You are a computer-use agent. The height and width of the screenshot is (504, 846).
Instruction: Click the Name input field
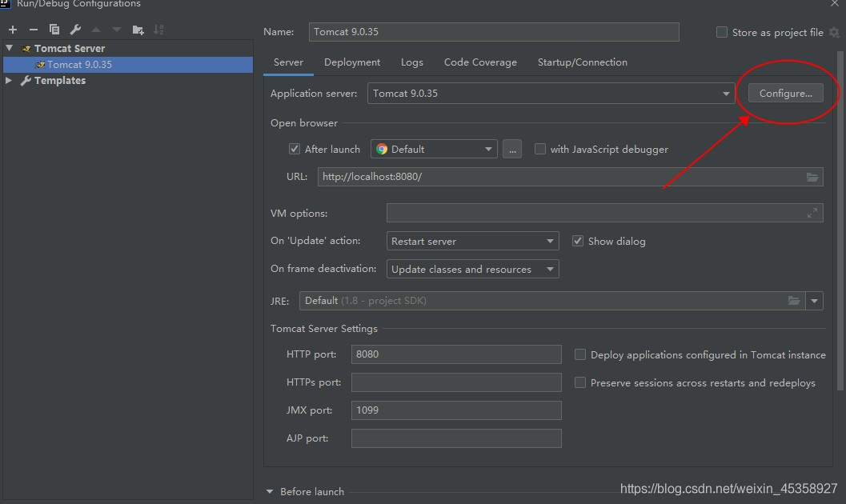tap(494, 32)
